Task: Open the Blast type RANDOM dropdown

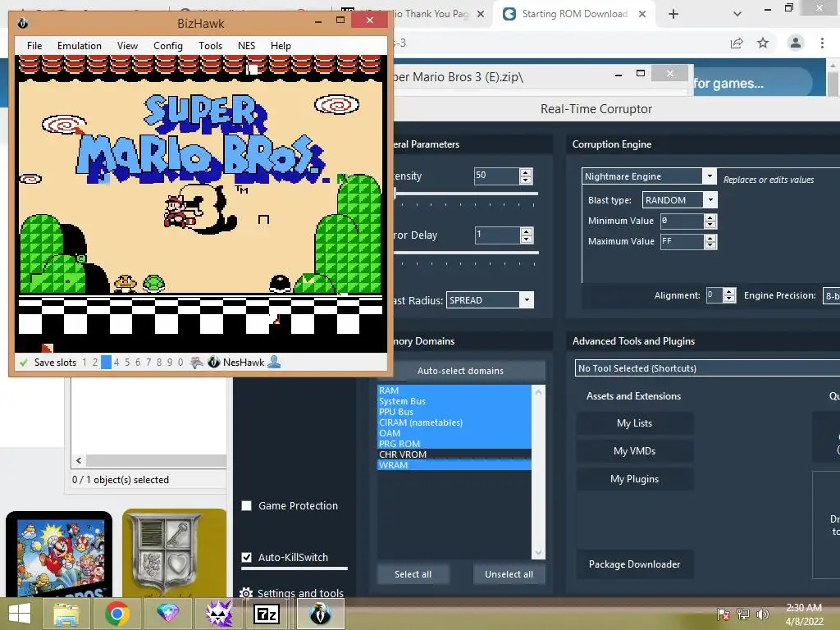Action: coord(710,200)
